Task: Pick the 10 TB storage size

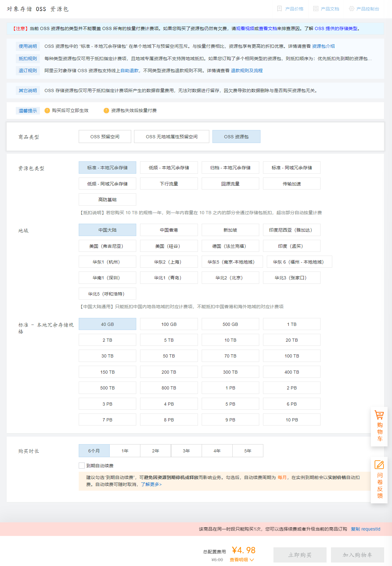Action: 230,340
